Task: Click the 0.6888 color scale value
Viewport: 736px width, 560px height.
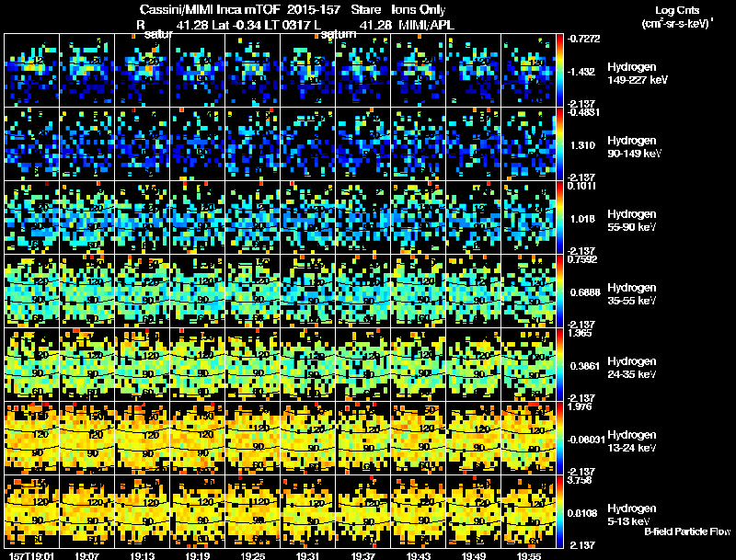Action: coord(585,292)
